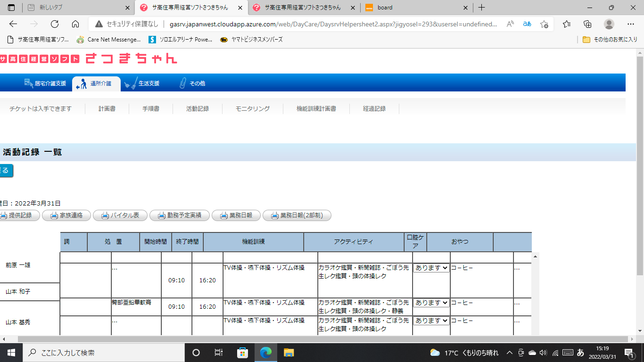Click the その他 paperclip icon
Screen dimensions: 644x362
point(182,83)
